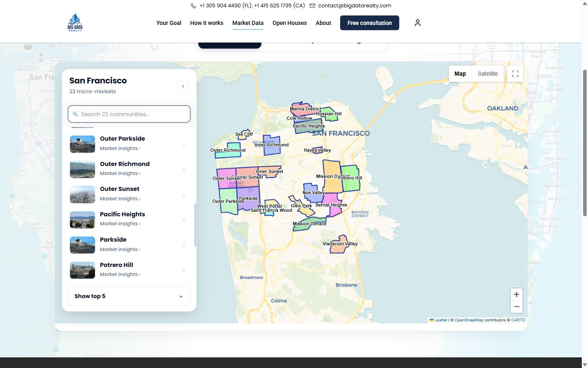The width and height of the screenshot is (588, 368).
Task: Click the Big Data Realty logo
Action: [x=75, y=22]
